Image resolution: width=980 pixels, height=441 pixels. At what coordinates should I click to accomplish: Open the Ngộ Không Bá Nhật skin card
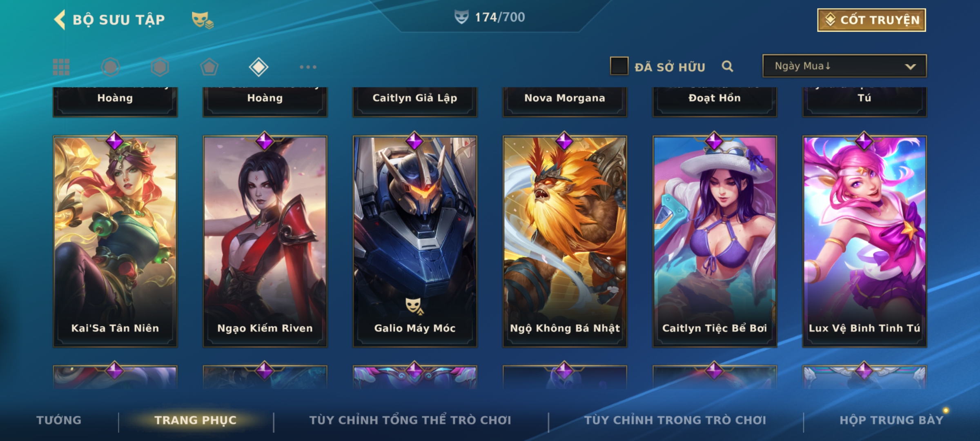click(x=565, y=241)
